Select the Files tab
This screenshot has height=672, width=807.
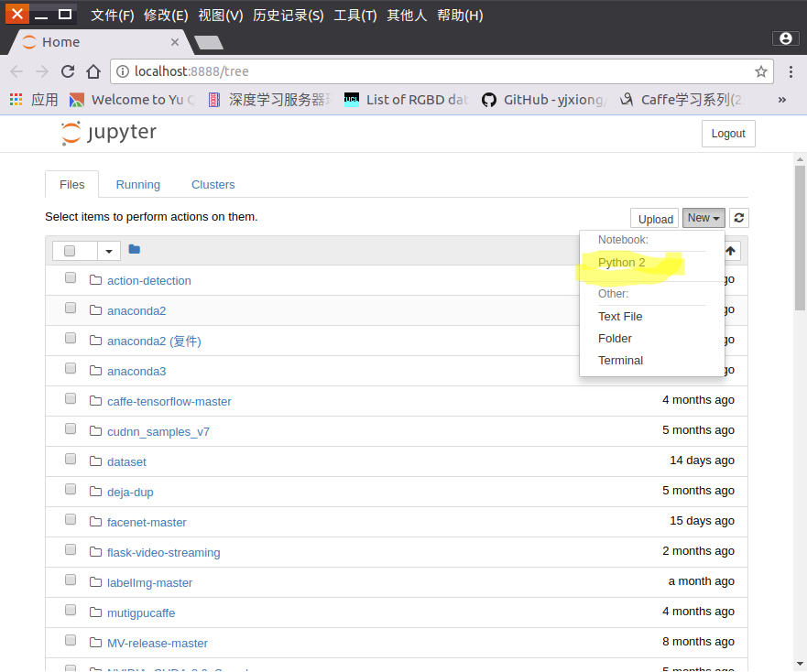[72, 185]
